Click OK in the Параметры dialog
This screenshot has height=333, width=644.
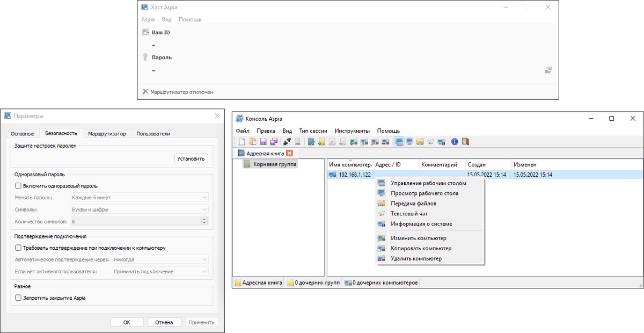click(x=127, y=322)
